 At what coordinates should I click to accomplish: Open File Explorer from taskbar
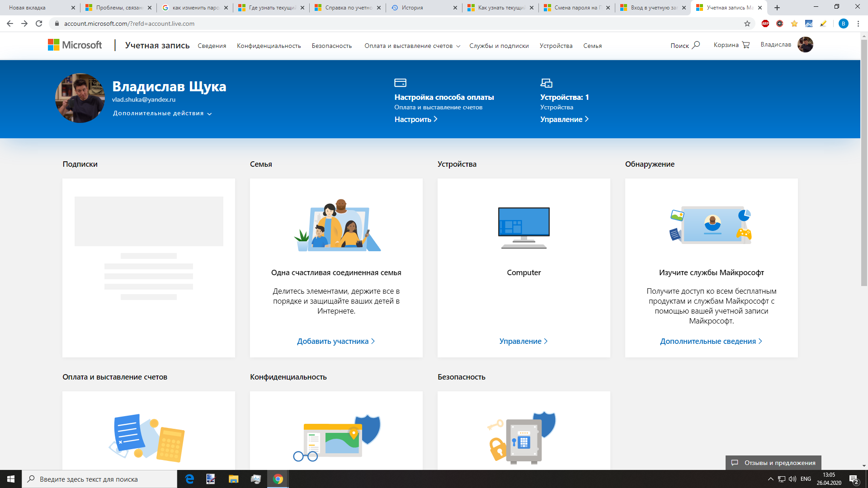click(x=234, y=479)
